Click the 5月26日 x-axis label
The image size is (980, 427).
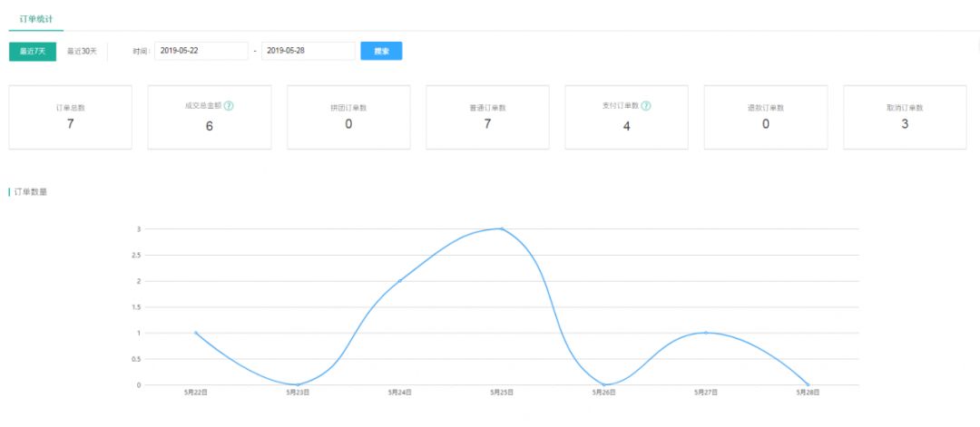tap(603, 393)
